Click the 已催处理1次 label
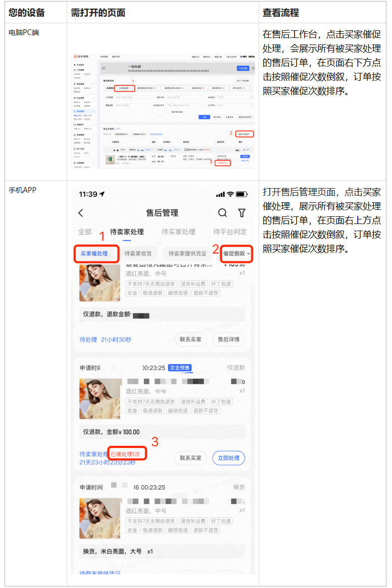The width and height of the screenshot is (392, 588). pos(126,454)
